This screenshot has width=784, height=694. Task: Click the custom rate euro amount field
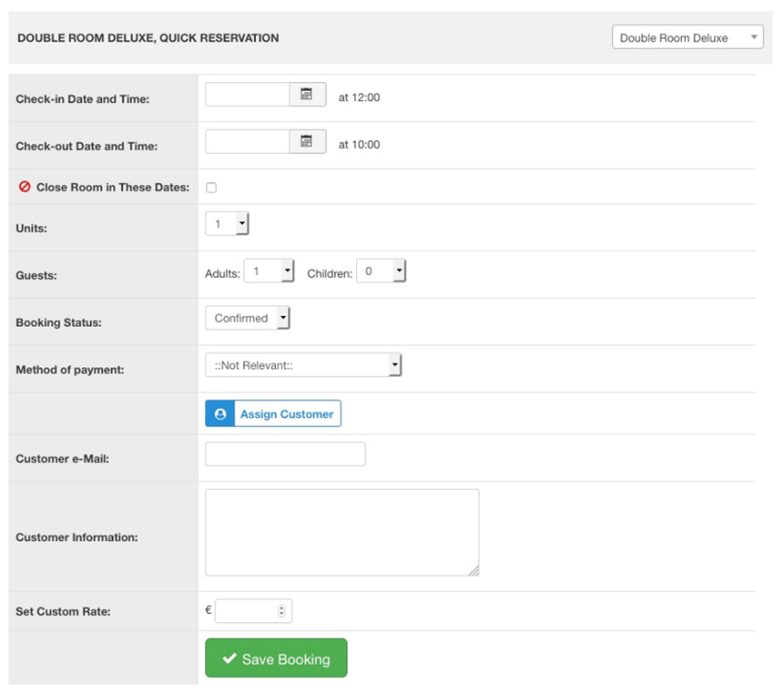click(x=245, y=610)
